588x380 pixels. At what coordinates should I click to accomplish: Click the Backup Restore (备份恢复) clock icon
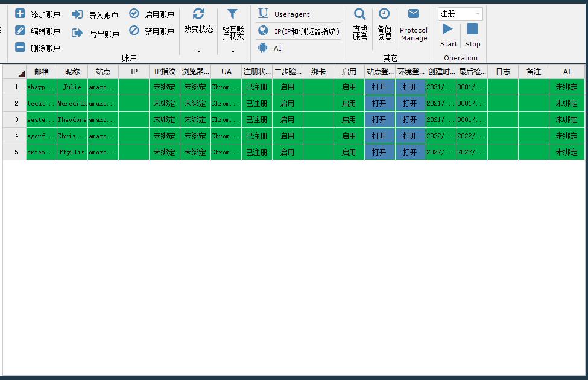[x=384, y=14]
